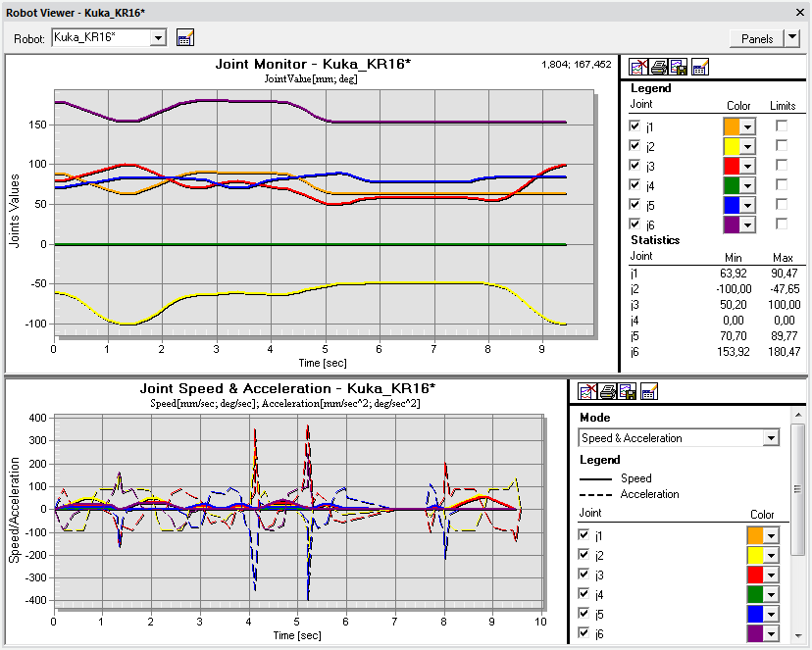Viewport: 812px width, 650px height.
Task: Click coordinate readout 1,804; 167,452
Action: pos(577,64)
